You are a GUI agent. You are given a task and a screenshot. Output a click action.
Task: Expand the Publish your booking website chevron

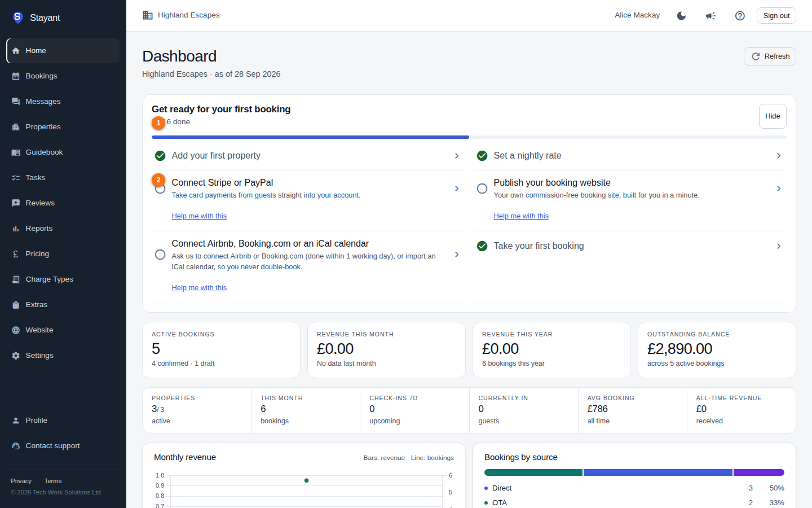(x=779, y=189)
